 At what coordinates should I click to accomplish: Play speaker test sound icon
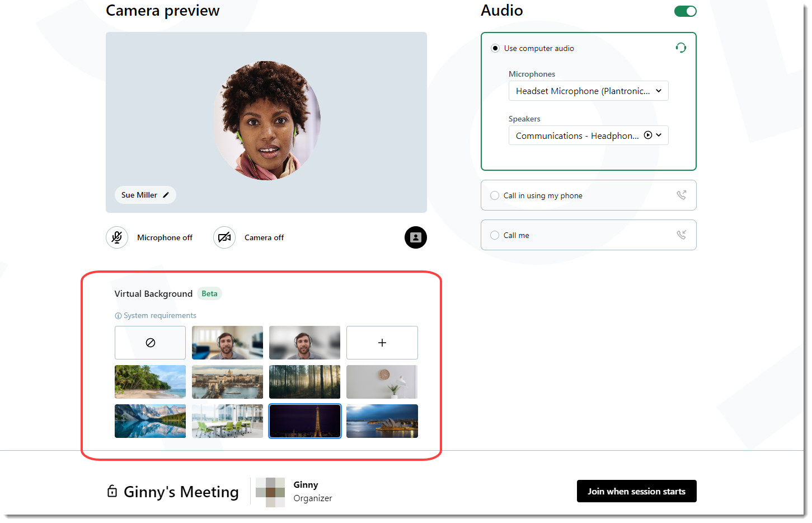pyautogui.click(x=648, y=135)
